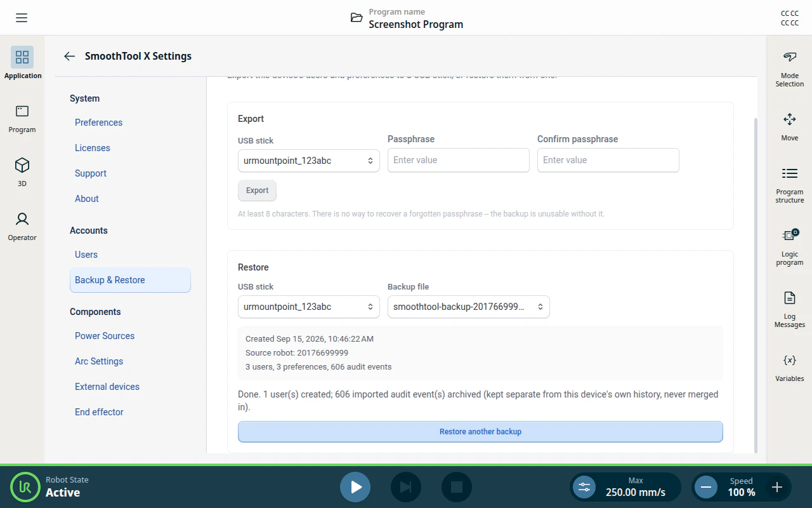Open Preferences settings

tap(130, 123)
